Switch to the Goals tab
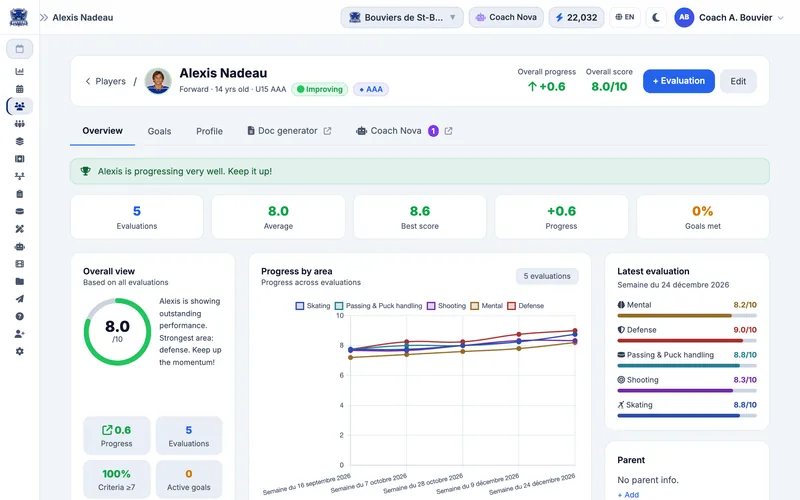Image resolution: width=800 pixels, height=500 pixels. click(159, 131)
